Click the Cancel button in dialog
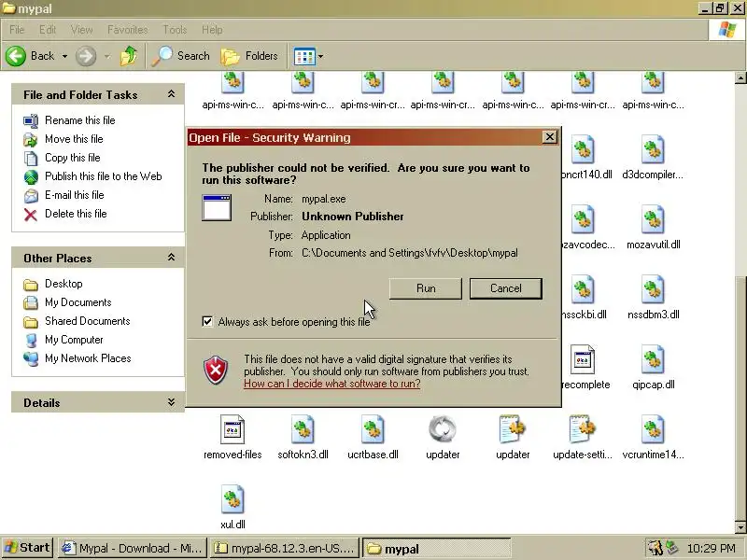 pyautogui.click(x=506, y=288)
